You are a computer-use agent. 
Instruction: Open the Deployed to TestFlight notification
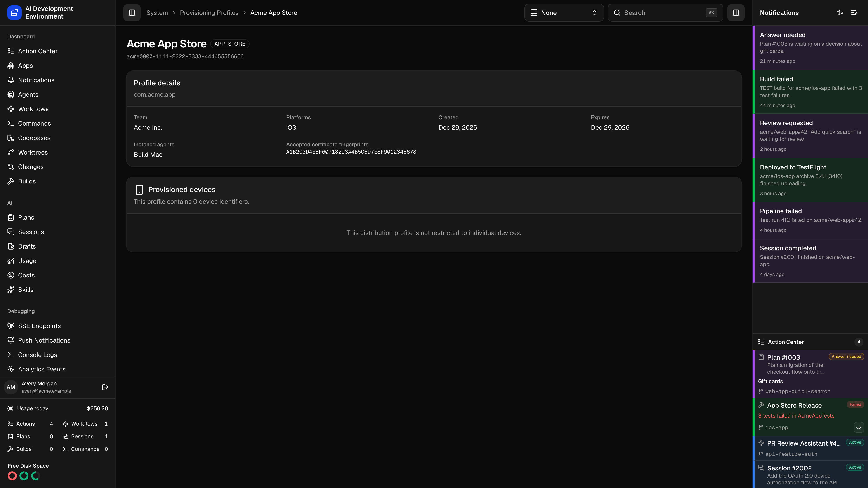coord(810,180)
